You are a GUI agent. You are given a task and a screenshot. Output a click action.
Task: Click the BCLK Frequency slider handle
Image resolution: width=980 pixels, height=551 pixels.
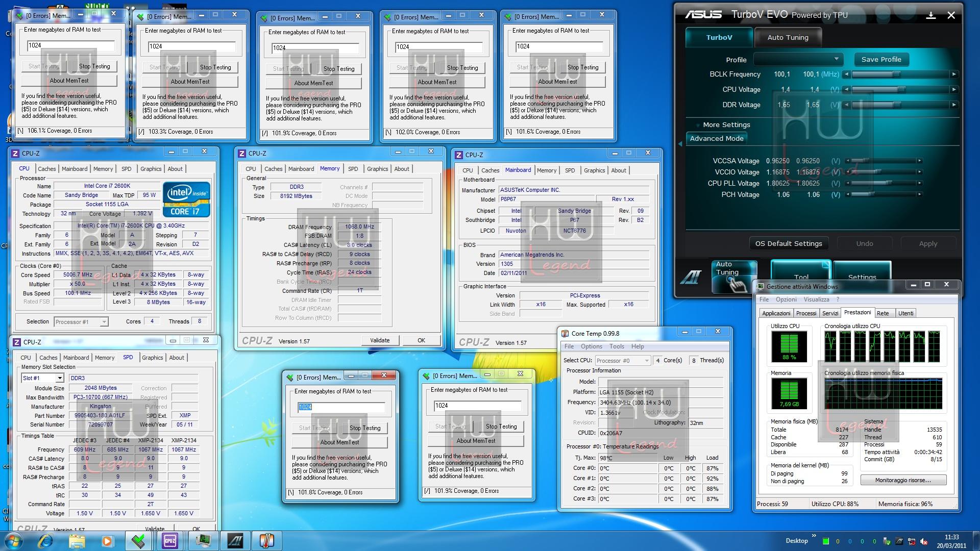click(896, 74)
